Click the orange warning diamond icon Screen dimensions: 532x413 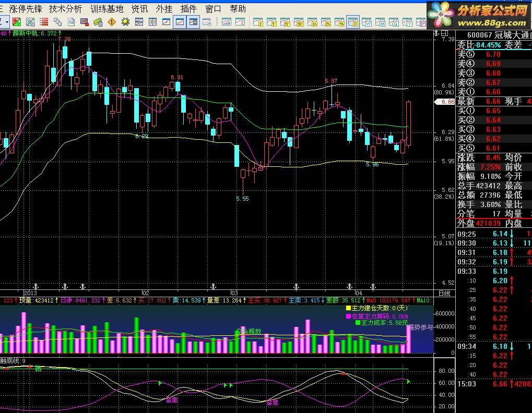112,22
